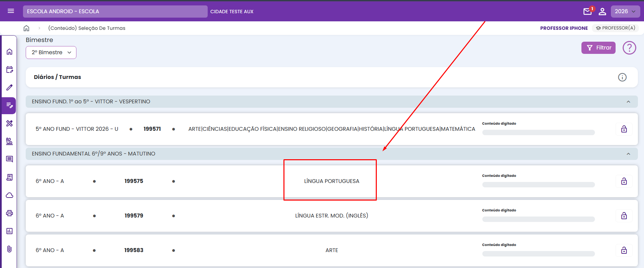Toggle lock for the ARTE row
Screen dimensions: 644x268
[624, 250]
